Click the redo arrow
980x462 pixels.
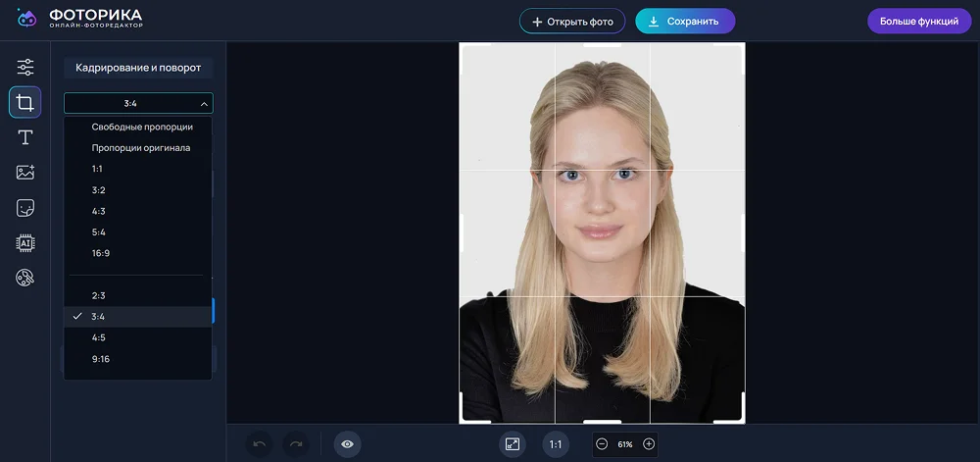coord(295,444)
